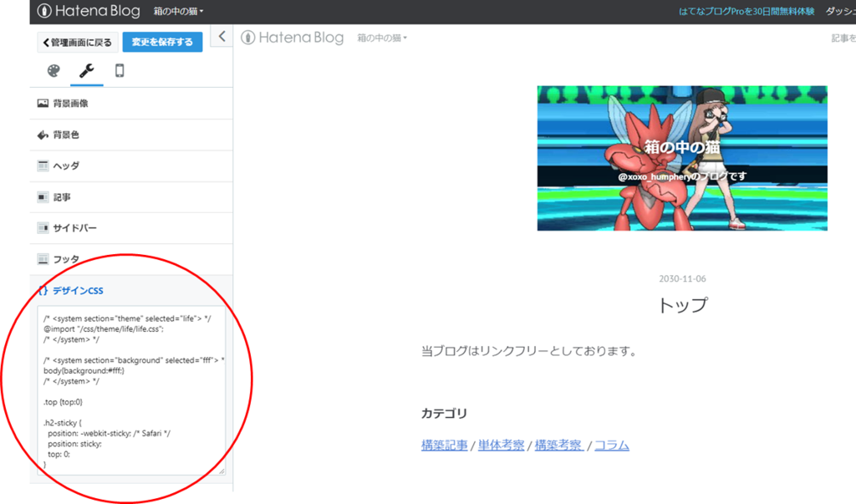Click the デザインCSS braces icon

[x=43, y=291]
